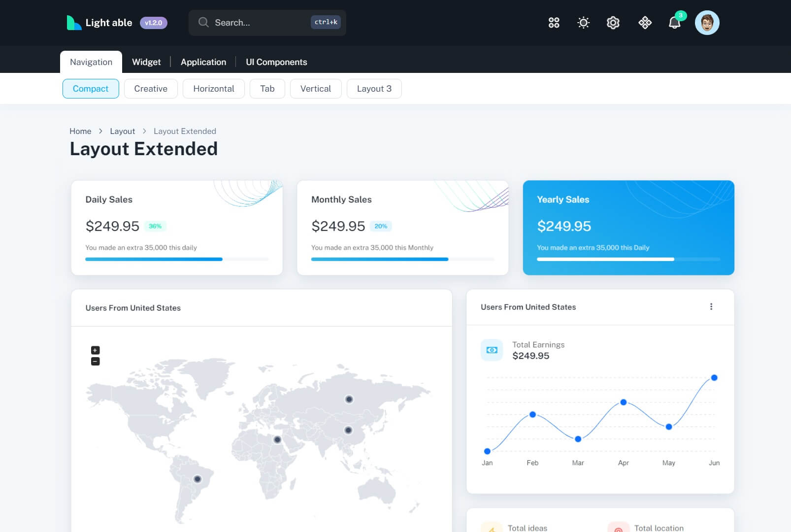Open the settings gear icon
The image size is (791, 532).
click(x=613, y=23)
